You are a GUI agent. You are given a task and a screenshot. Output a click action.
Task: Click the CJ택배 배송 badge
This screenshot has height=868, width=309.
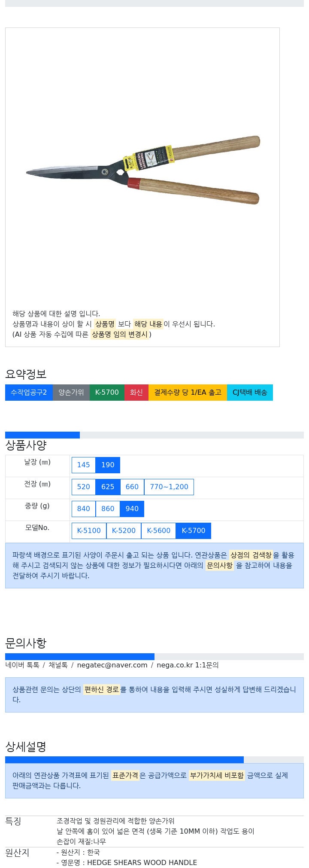250,393
